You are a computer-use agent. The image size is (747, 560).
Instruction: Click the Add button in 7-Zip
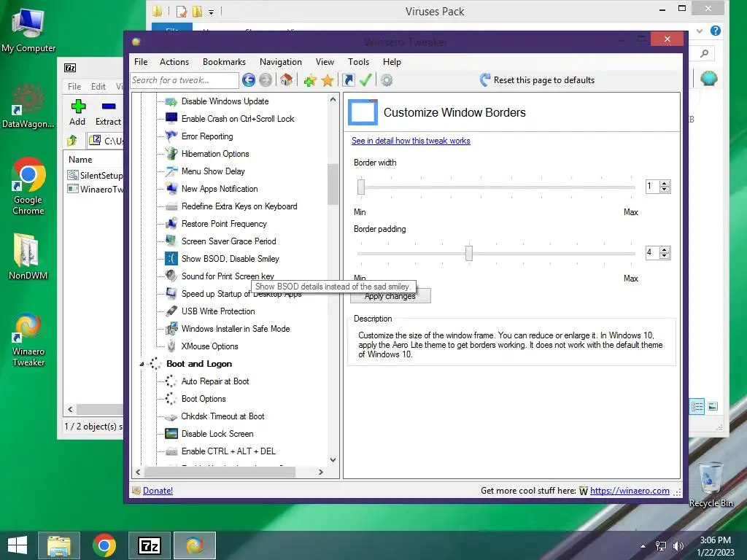[x=77, y=112]
